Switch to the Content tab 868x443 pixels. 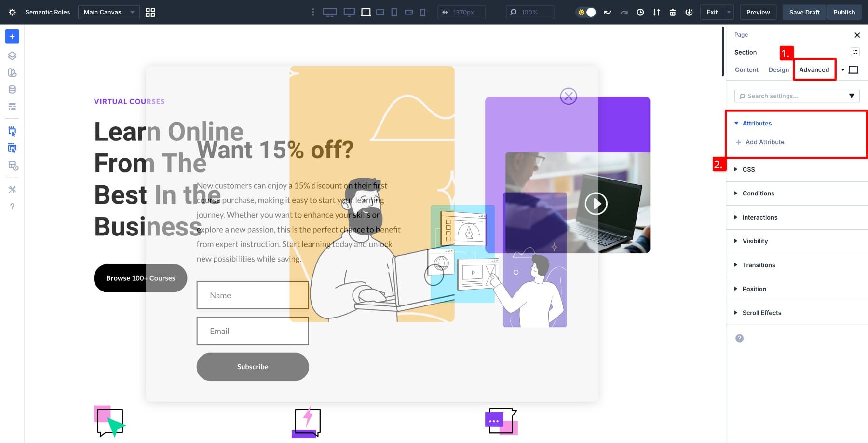[746, 70]
